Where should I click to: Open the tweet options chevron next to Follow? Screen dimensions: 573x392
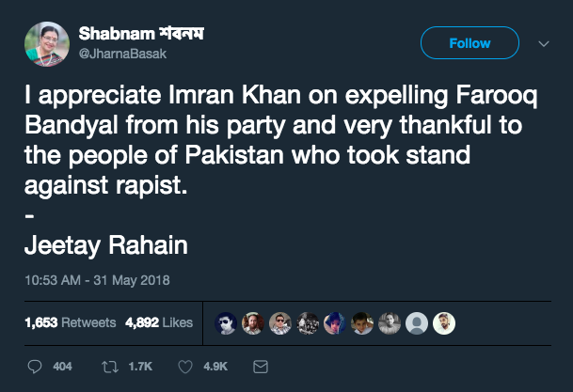point(543,43)
